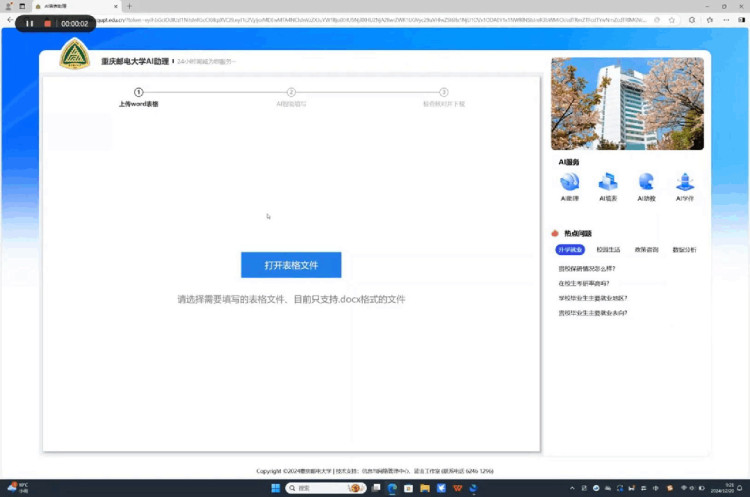Click the campus building photo
This screenshot has height=497, width=750.
click(x=627, y=103)
